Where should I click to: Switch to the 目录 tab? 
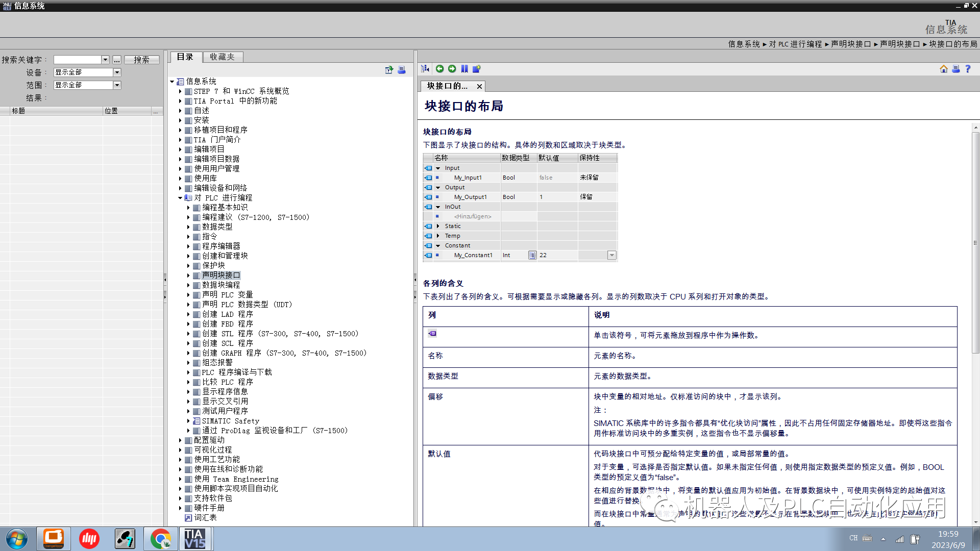pos(186,57)
